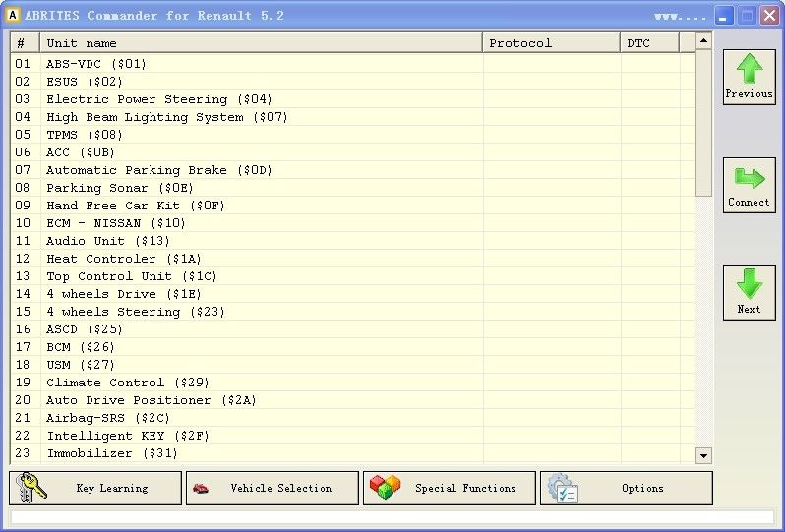Open Vehicle Selection
The height and width of the screenshot is (532, 785).
coord(272,488)
